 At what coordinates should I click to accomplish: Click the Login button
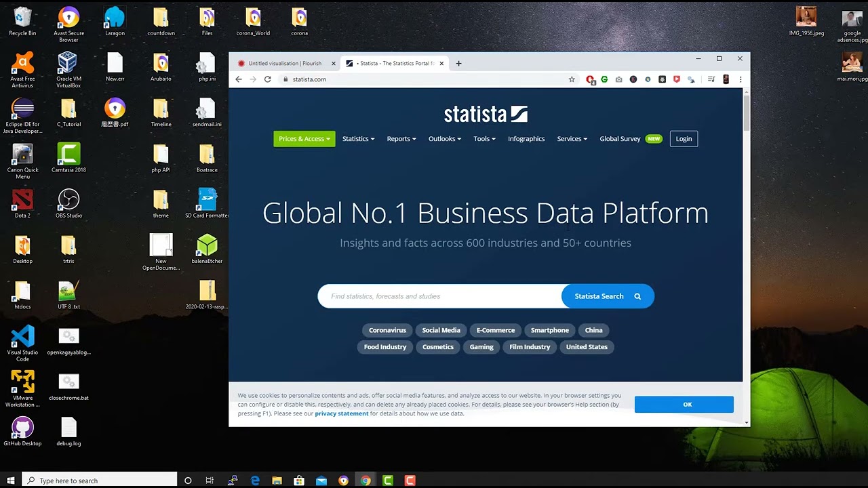point(684,139)
